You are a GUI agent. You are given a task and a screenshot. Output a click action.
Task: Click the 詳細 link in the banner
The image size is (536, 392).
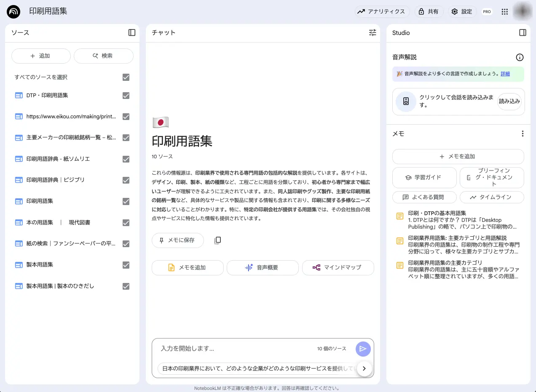pos(505,74)
